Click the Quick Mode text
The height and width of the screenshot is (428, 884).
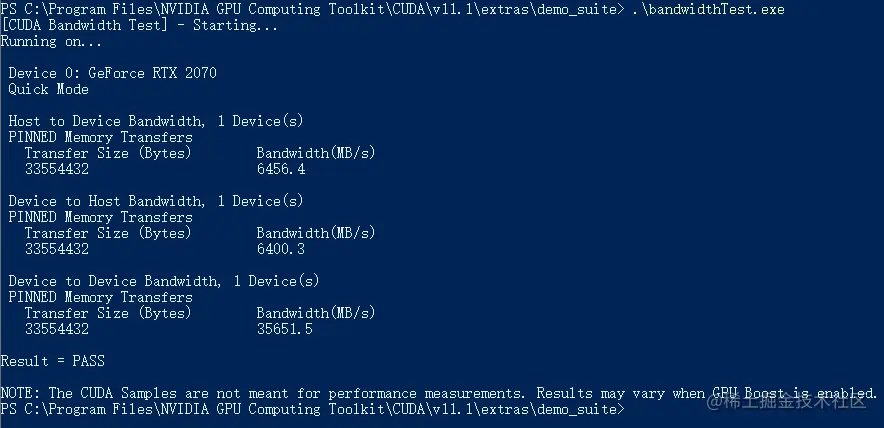[48, 89]
